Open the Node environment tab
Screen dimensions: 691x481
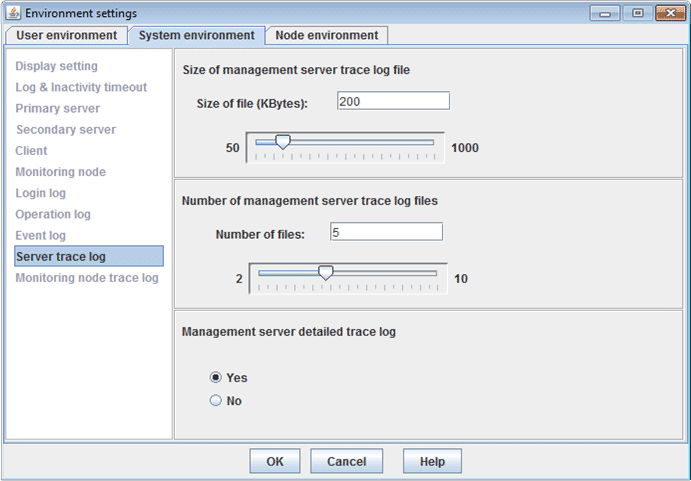327,35
